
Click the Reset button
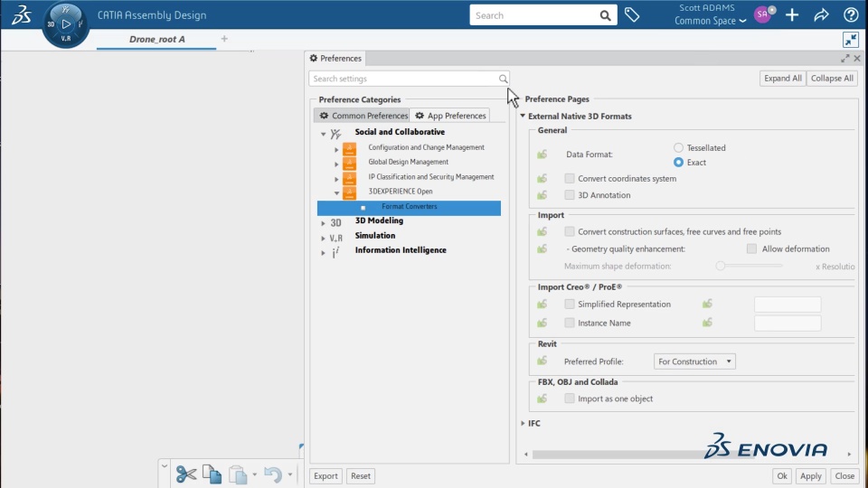(x=361, y=476)
